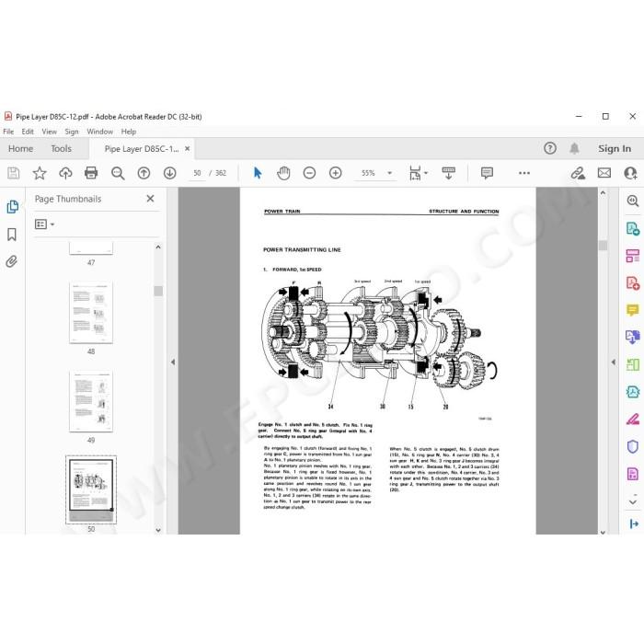The width and height of the screenshot is (644, 644).
Task: Open the find text magnifier
Action: (x=118, y=173)
